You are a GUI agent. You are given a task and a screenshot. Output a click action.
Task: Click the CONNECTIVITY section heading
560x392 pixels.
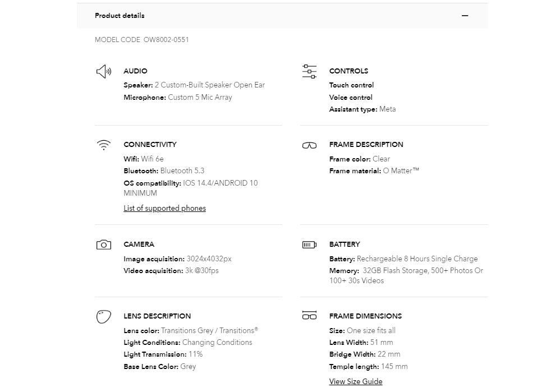(150, 145)
